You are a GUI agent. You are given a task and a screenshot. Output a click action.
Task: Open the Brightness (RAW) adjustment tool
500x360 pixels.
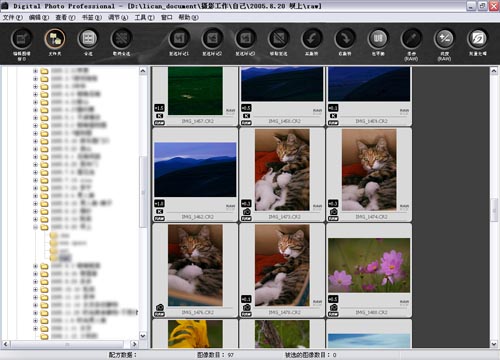tap(444, 39)
